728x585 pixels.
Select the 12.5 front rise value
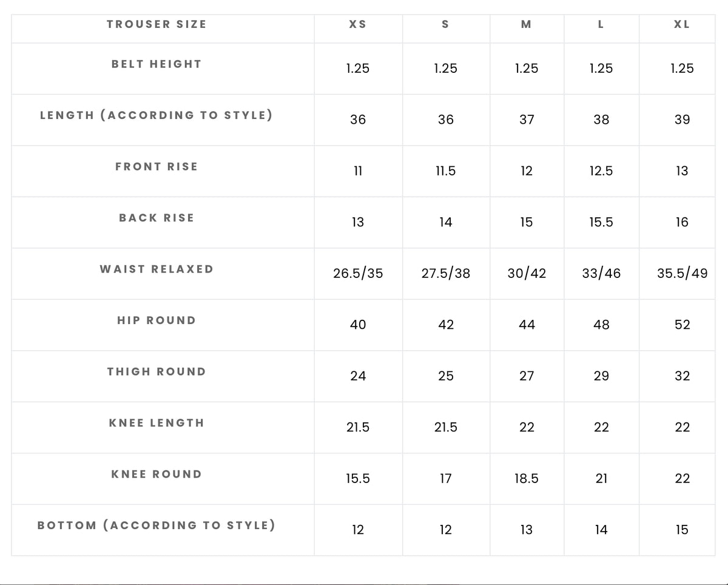601,171
